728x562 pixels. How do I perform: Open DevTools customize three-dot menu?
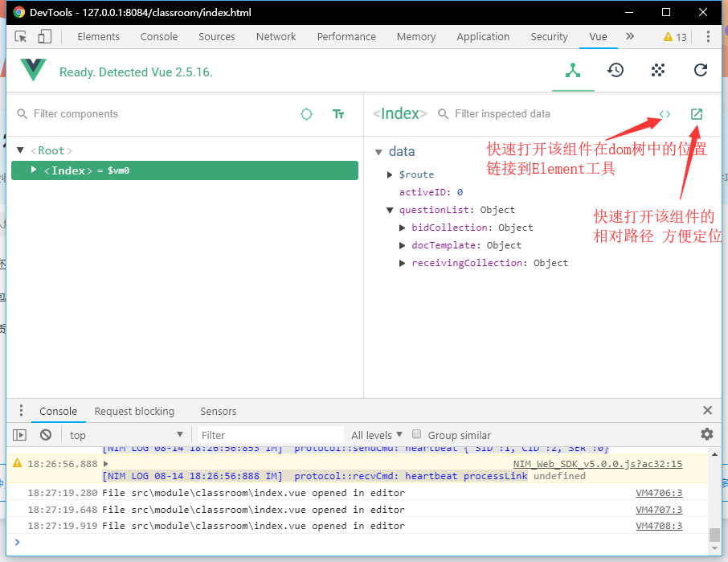(x=708, y=37)
